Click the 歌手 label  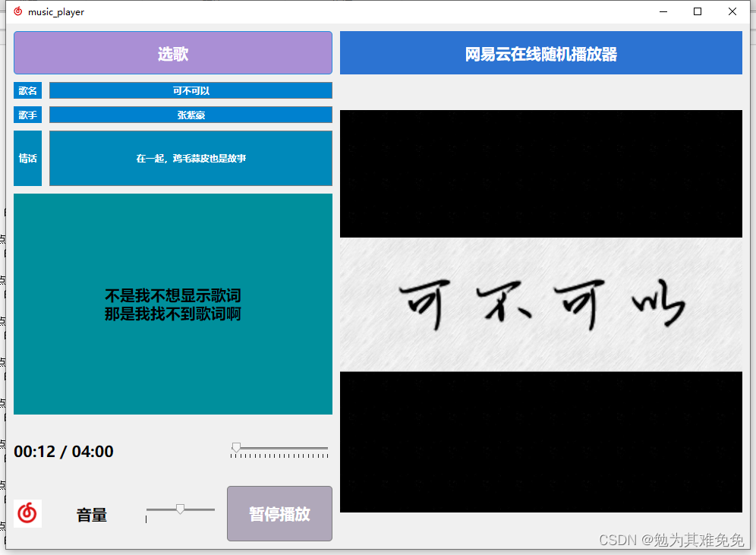[27, 115]
